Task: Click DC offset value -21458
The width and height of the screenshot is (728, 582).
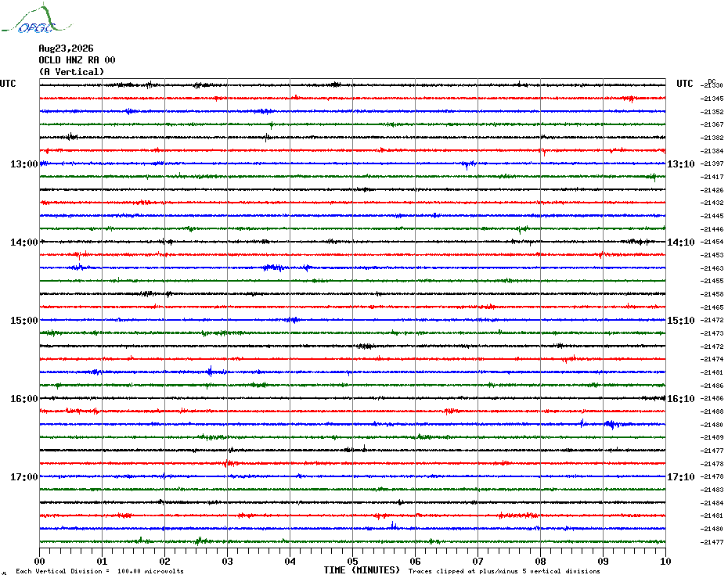Action: 712,294
